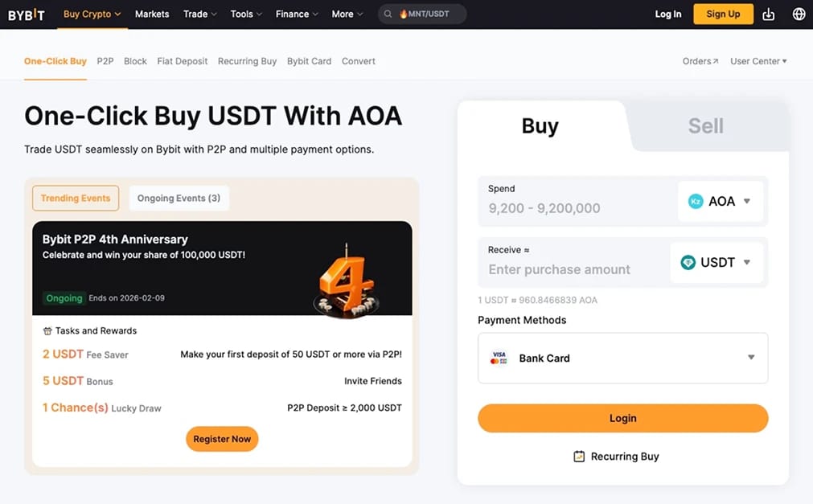Click the search magnifier icon

point(388,14)
